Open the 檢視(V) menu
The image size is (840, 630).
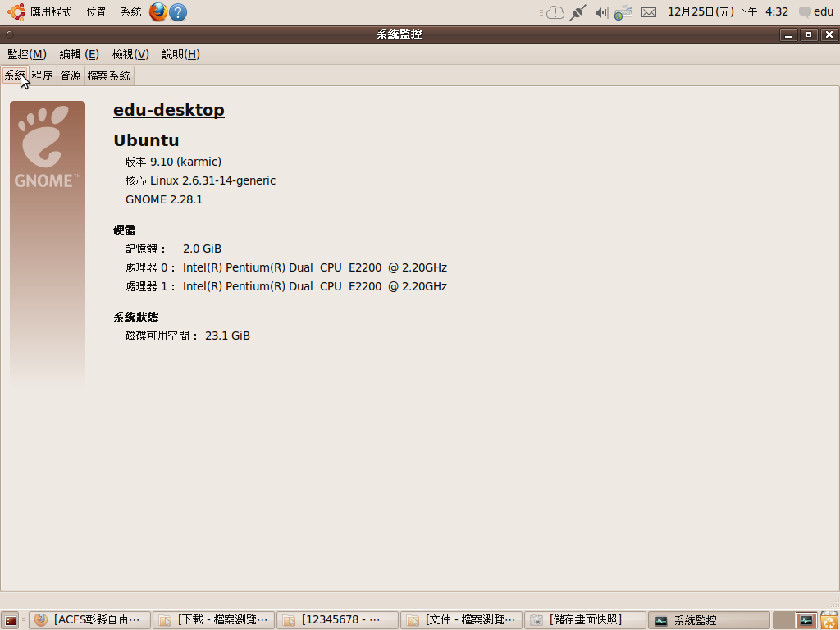[130, 54]
